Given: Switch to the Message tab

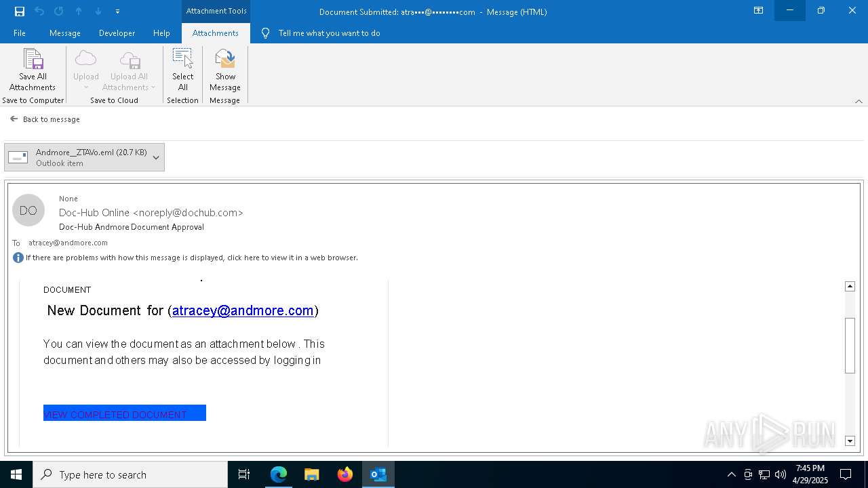Looking at the screenshot, I should point(65,33).
